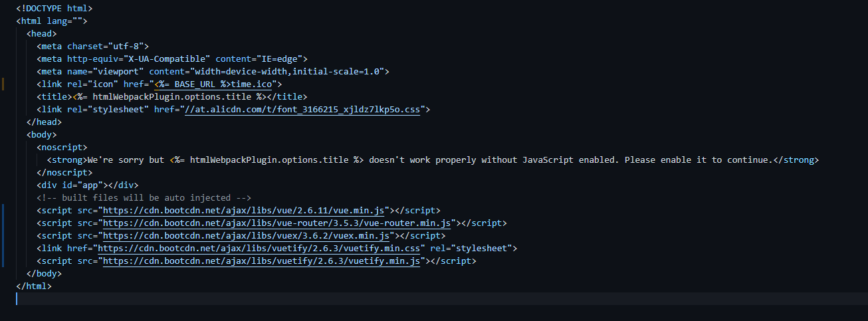Open the vue-router.min.js CDN link
This screenshot has width=868, height=321.
pos(277,223)
